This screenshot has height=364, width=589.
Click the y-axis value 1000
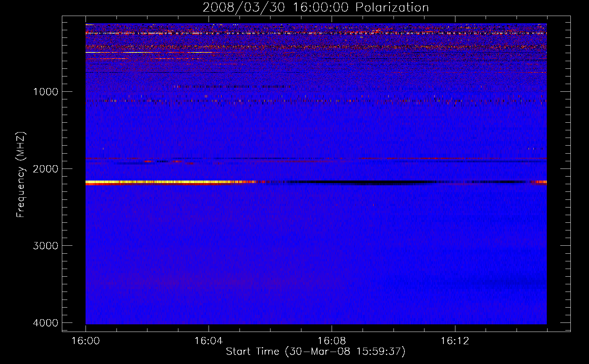click(x=46, y=91)
